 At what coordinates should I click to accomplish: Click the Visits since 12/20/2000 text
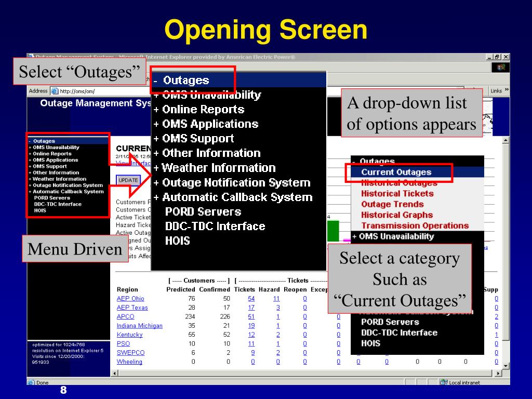point(58,356)
